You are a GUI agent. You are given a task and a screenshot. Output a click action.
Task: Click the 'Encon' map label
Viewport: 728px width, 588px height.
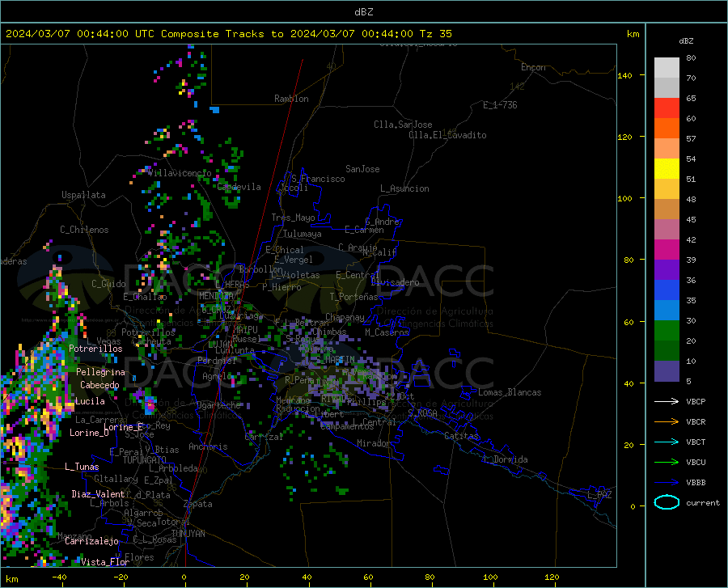coord(533,67)
